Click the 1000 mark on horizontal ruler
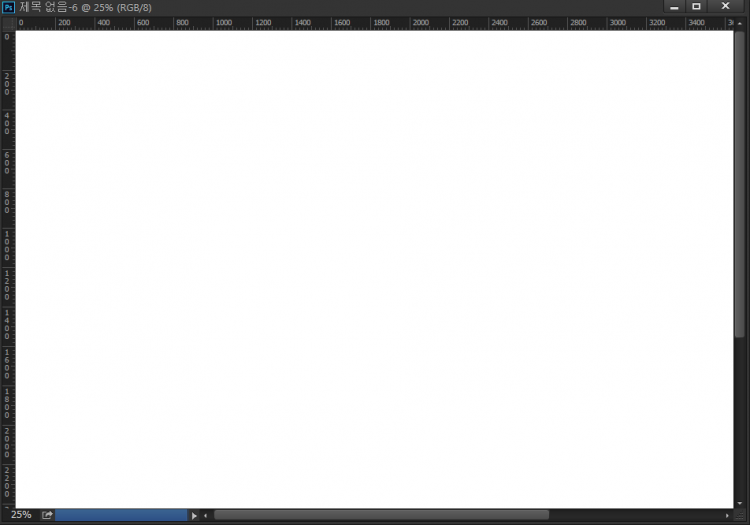750x525 pixels. pos(224,22)
